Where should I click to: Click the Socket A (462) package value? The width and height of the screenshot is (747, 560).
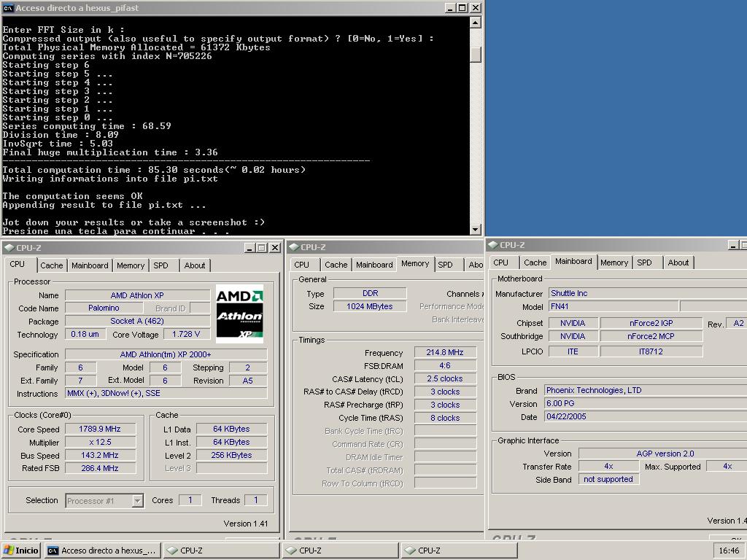(137, 321)
